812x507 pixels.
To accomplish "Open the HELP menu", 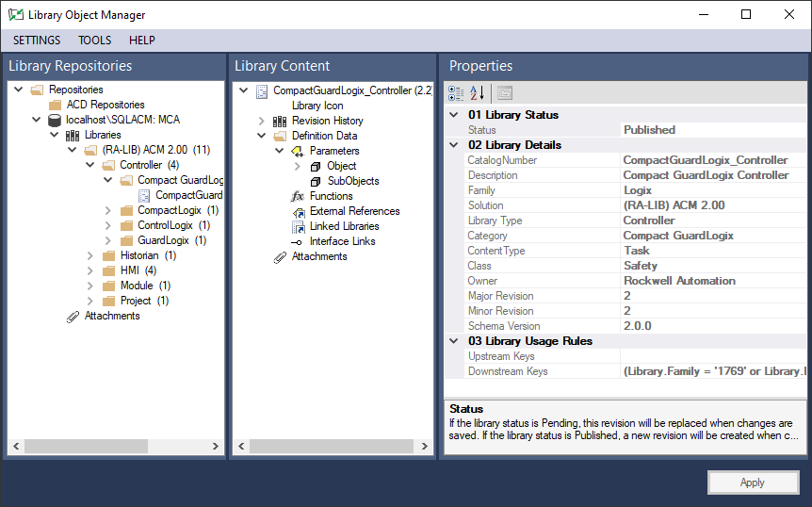I will (142, 41).
